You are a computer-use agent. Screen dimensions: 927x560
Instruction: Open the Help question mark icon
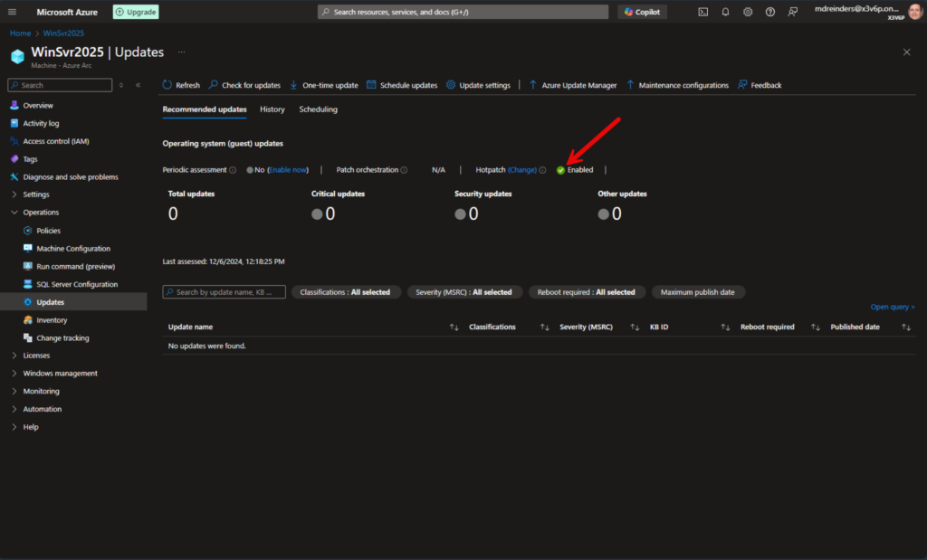(770, 12)
